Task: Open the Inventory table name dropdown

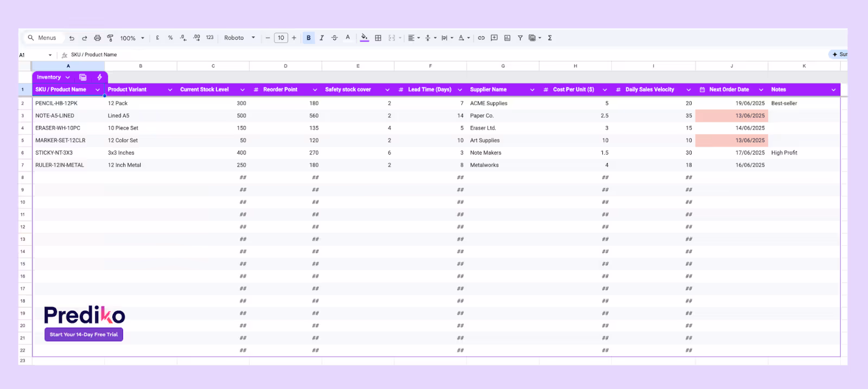Action: click(68, 78)
